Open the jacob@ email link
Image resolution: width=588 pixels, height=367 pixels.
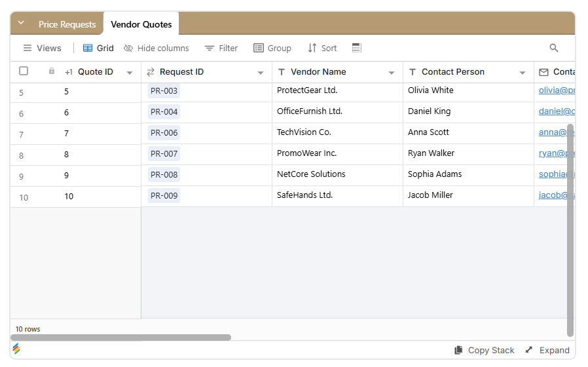557,195
